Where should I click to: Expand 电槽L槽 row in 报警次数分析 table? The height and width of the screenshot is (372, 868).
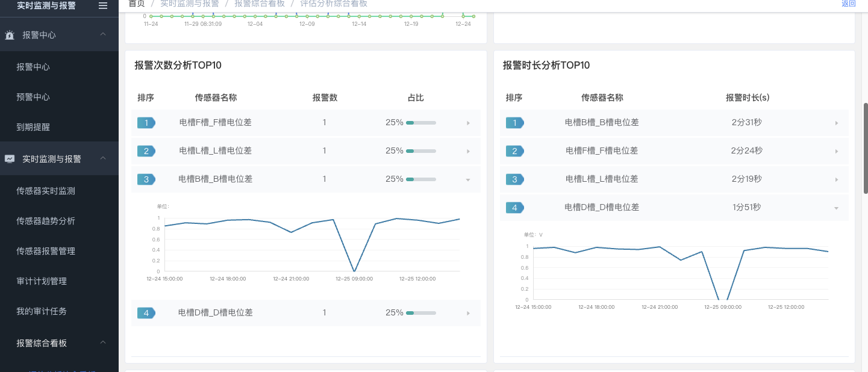(468, 152)
